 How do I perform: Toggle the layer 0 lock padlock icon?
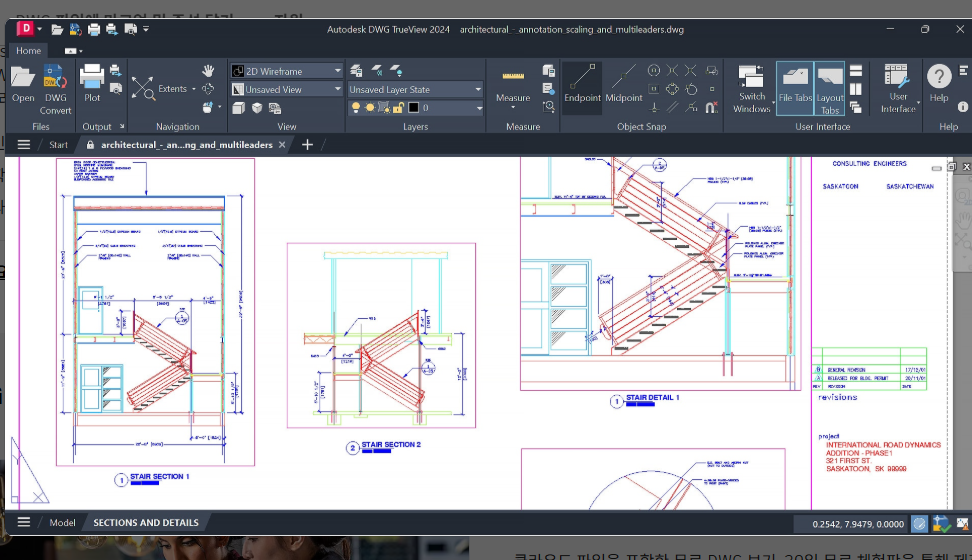click(399, 108)
